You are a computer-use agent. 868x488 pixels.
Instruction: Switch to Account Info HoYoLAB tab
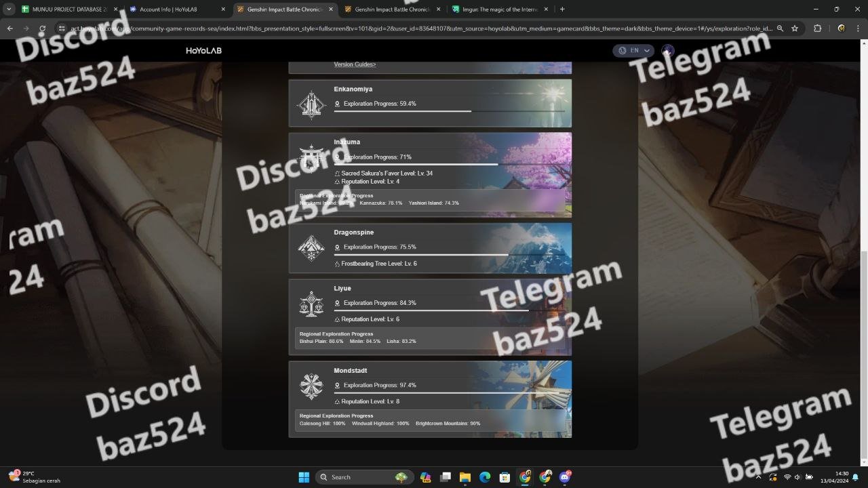[177, 9]
